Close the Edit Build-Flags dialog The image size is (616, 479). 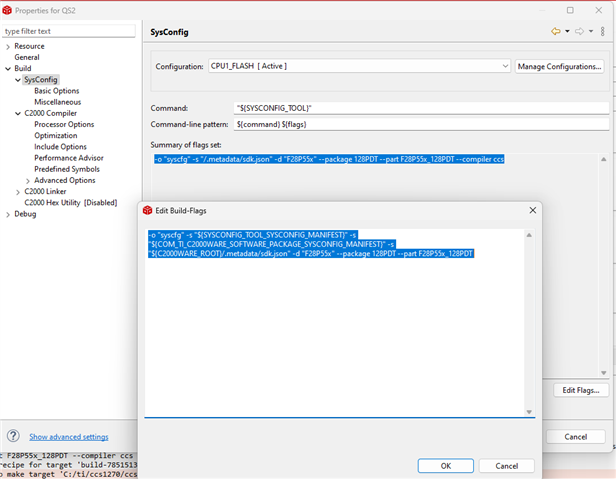pyautogui.click(x=533, y=210)
